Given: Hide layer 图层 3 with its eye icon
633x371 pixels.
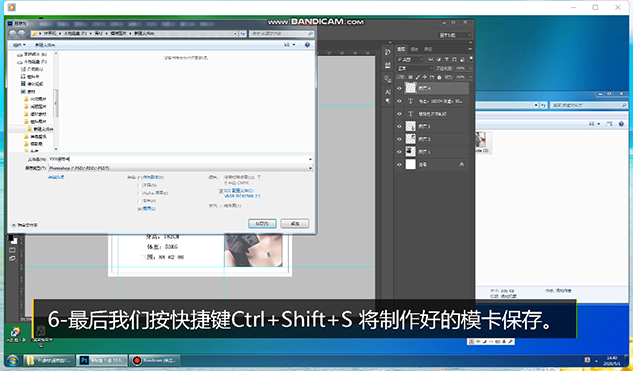Looking at the screenshot, I should (x=399, y=127).
